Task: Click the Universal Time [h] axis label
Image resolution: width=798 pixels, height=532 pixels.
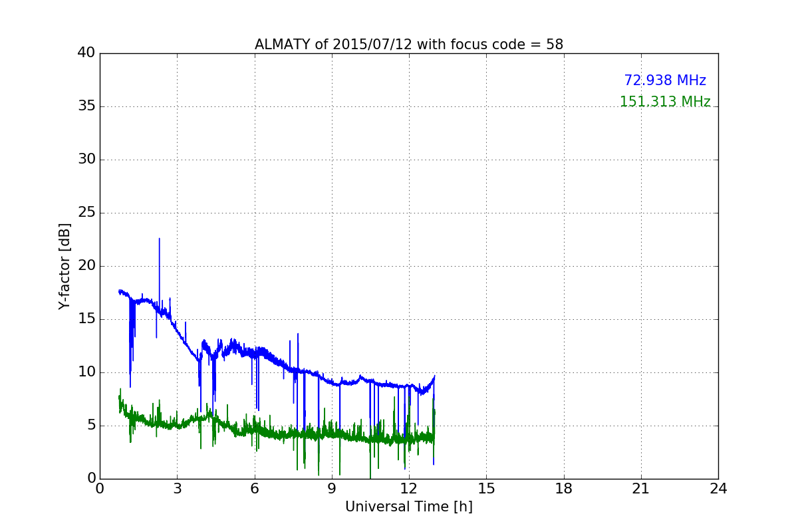Action: coord(409,507)
